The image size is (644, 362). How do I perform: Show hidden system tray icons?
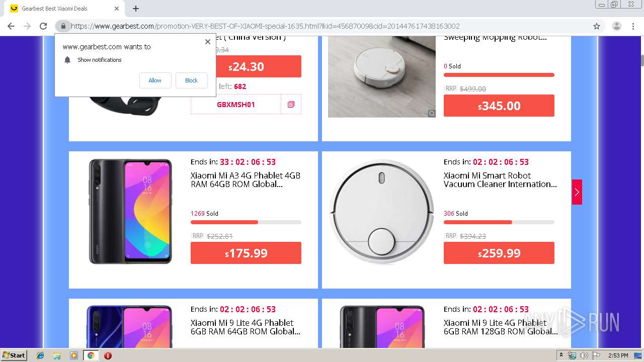(x=561, y=355)
